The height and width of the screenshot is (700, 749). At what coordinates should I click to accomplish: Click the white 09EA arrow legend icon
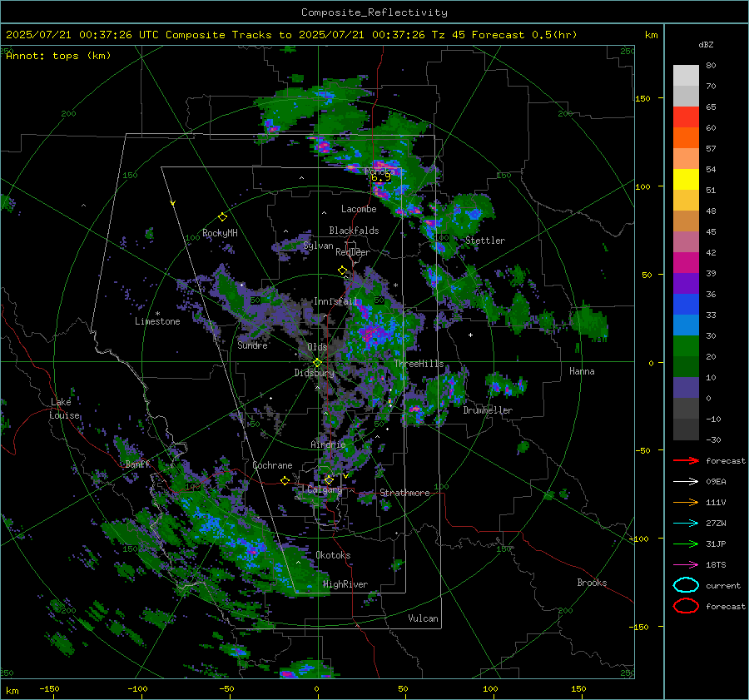[686, 482]
